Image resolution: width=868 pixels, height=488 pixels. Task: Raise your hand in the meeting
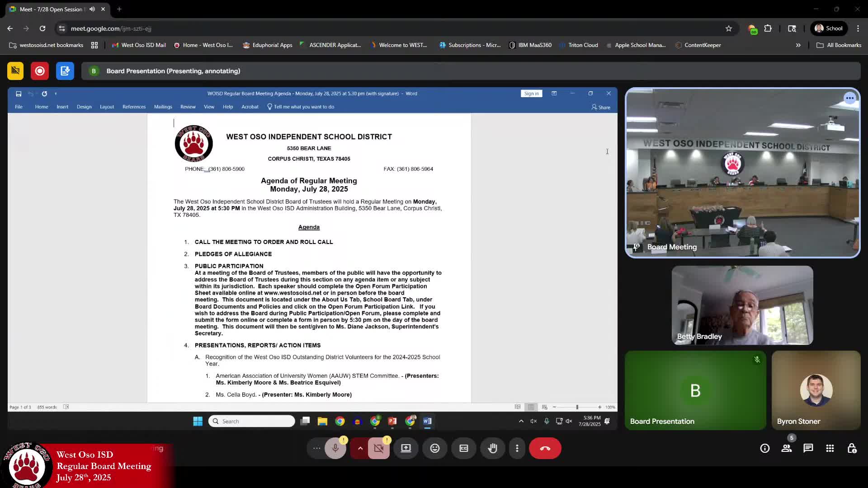pyautogui.click(x=493, y=448)
